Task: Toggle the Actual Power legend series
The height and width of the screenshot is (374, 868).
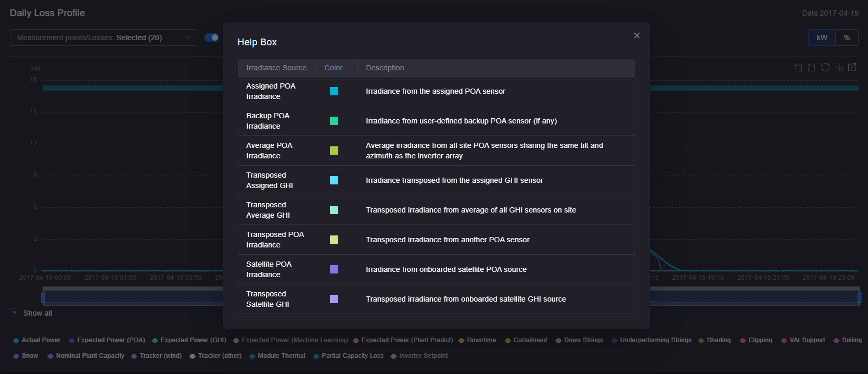Action: (37, 340)
